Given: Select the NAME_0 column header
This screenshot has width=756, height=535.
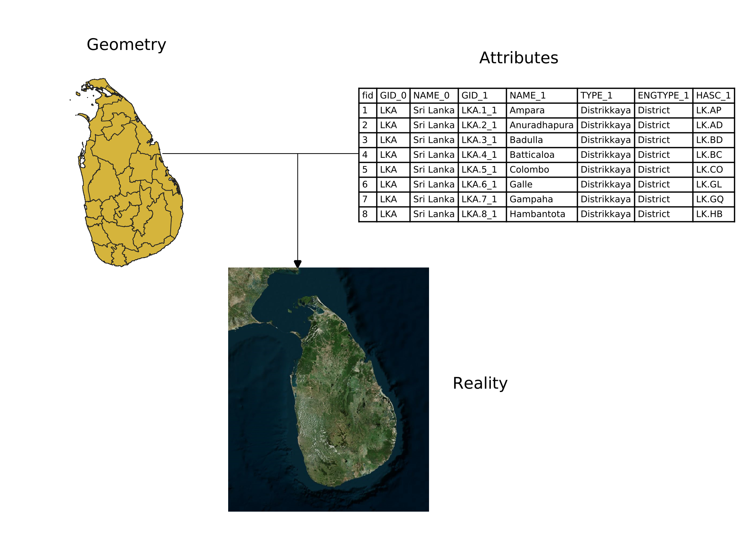Looking at the screenshot, I should coord(434,96).
